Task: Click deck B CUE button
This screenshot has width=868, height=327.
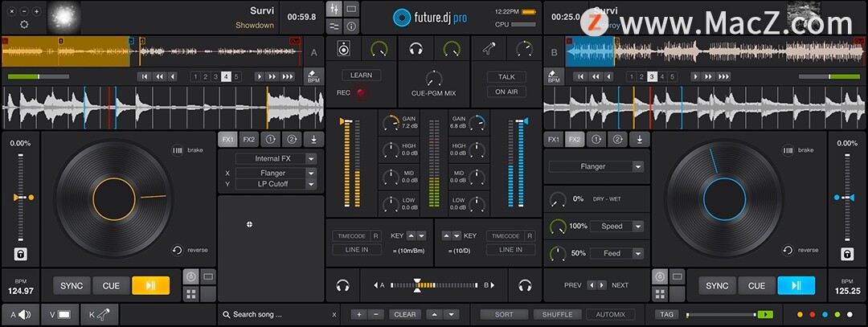Action: pos(757,286)
